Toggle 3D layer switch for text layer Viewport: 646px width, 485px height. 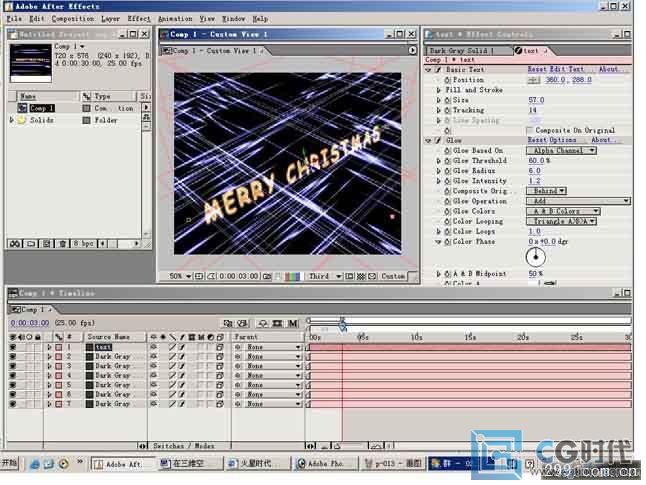click(220, 347)
